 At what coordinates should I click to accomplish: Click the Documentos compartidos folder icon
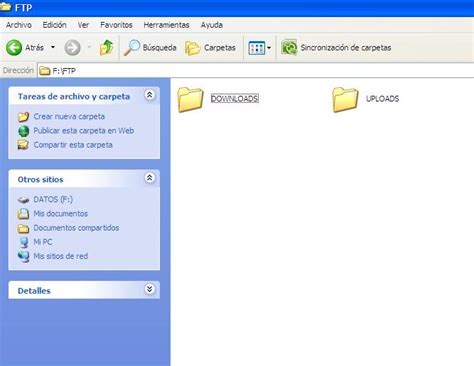[x=23, y=228]
